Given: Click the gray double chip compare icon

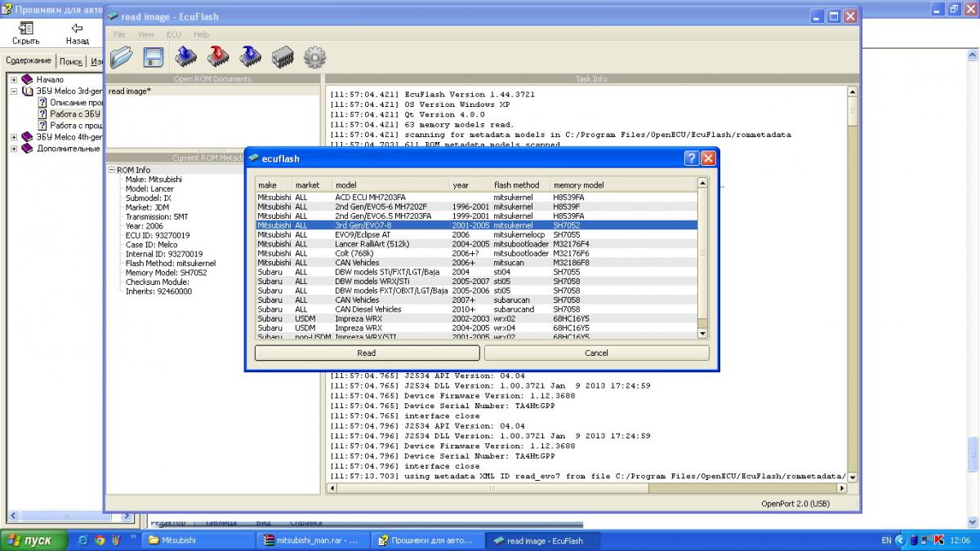Looking at the screenshot, I should (283, 56).
